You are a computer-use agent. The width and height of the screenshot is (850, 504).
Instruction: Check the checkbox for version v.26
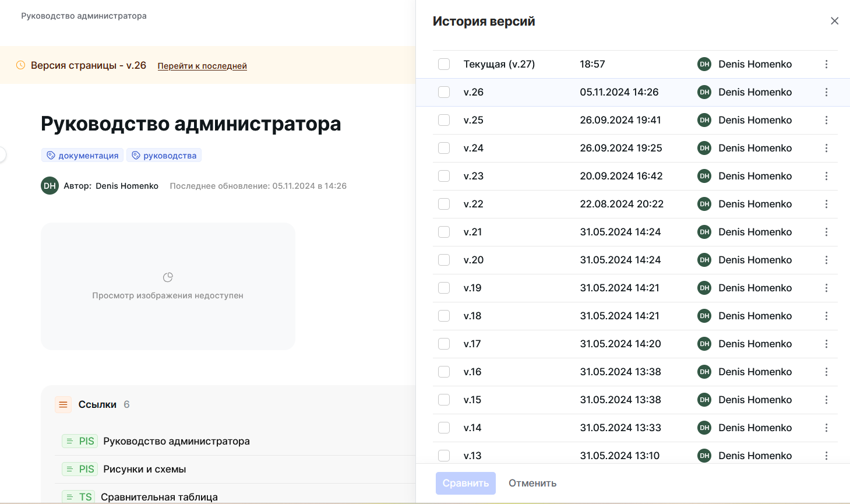point(444,92)
